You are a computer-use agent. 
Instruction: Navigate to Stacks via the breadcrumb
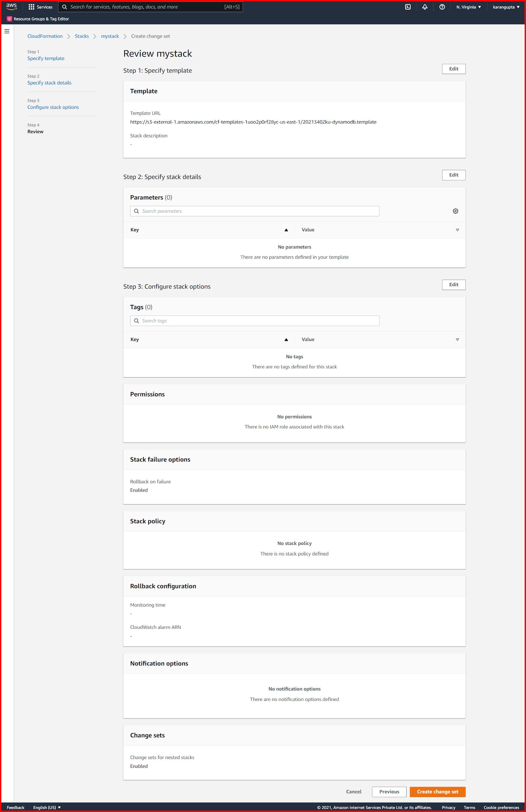82,36
